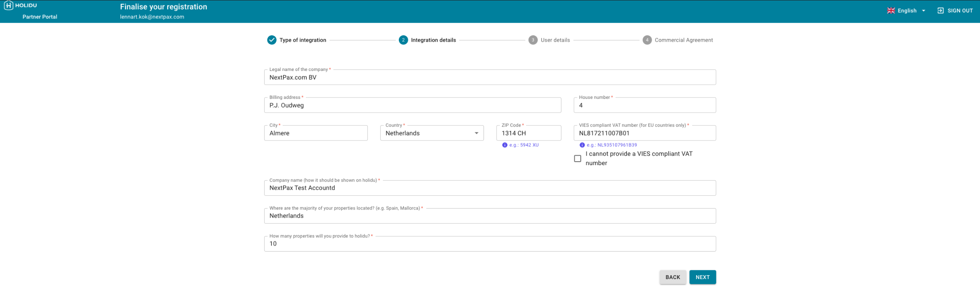Focus the Billing address field

pyautogui.click(x=412, y=105)
